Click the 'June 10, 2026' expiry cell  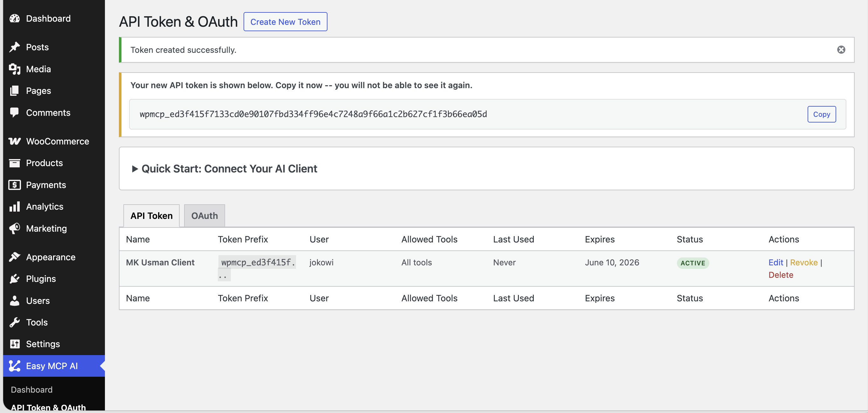(x=612, y=262)
